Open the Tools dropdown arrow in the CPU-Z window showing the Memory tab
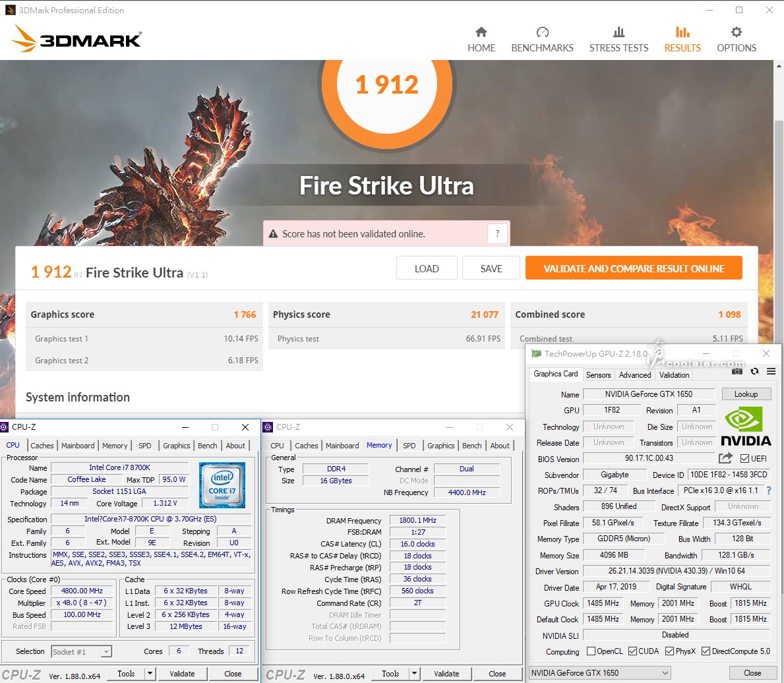784x683 pixels. point(415,674)
